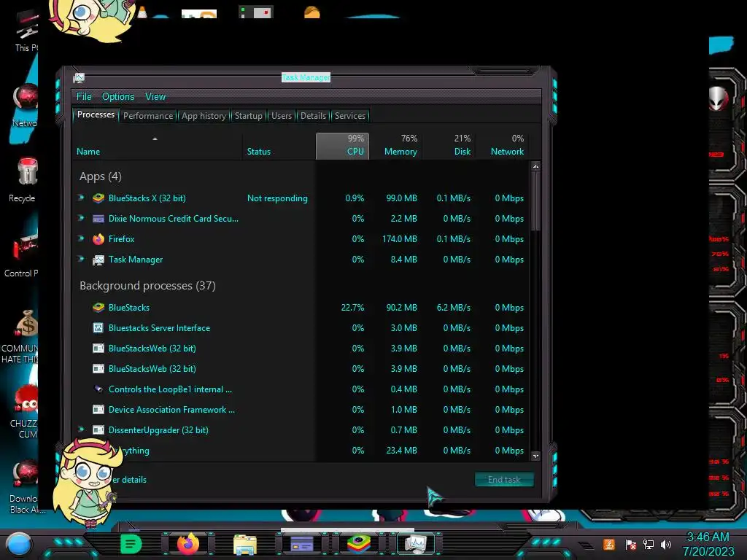The height and width of the screenshot is (560, 747).
Task: Click the 174.0 MB memory value for Firefox
Action: pos(399,239)
